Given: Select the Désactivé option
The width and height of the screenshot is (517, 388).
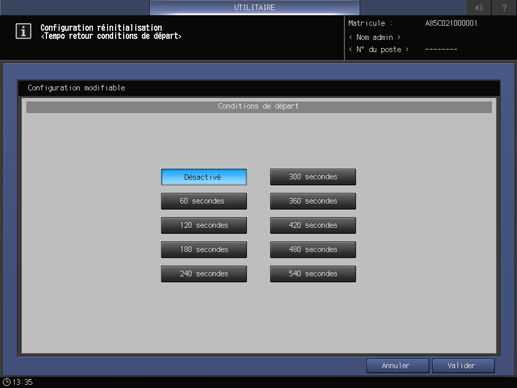Looking at the screenshot, I should point(204,177).
